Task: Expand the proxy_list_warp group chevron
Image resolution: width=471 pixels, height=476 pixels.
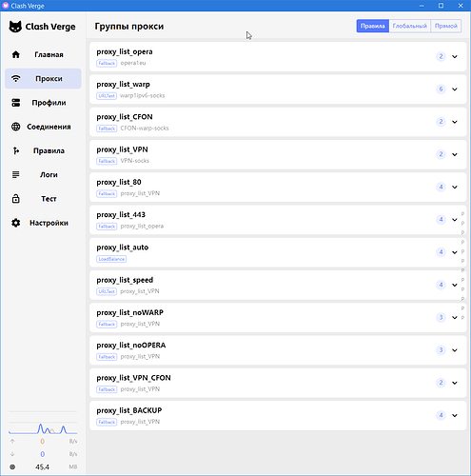Action: [x=455, y=89]
